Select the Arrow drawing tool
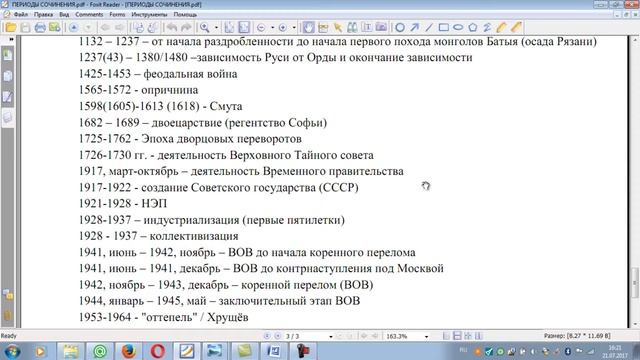640x360 pixels. tap(415, 27)
